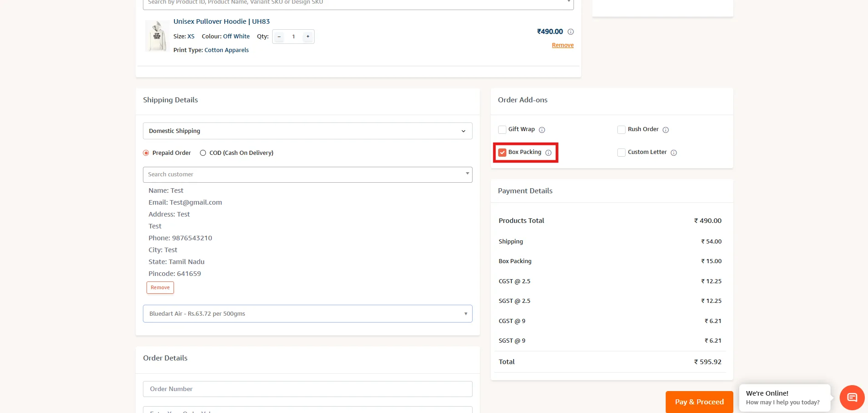This screenshot has width=868, height=413.
Task: Enable the Gift Wrap checkbox
Action: 502,130
